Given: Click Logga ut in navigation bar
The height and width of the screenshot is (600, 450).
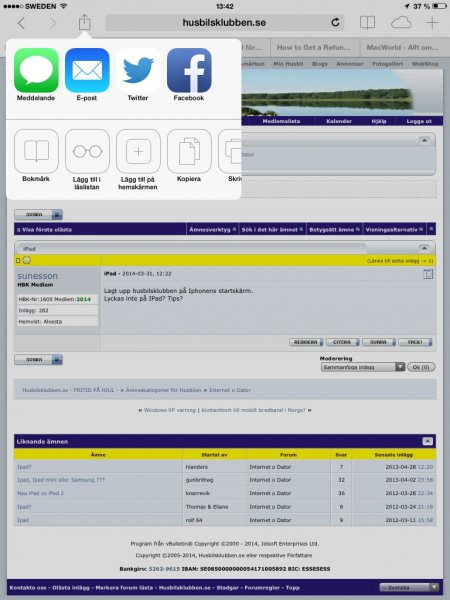Looking at the screenshot, I should [x=419, y=121].
